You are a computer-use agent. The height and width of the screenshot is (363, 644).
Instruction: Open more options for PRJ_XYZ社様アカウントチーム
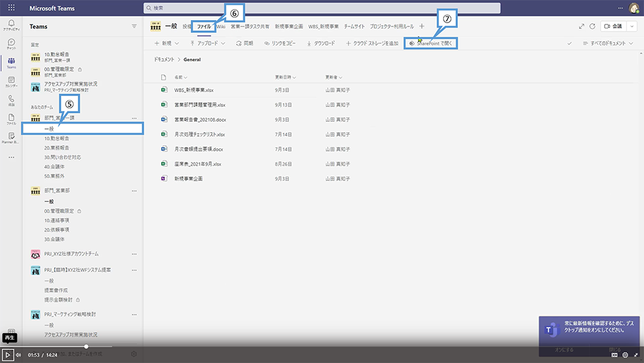[x=134, y=254]
